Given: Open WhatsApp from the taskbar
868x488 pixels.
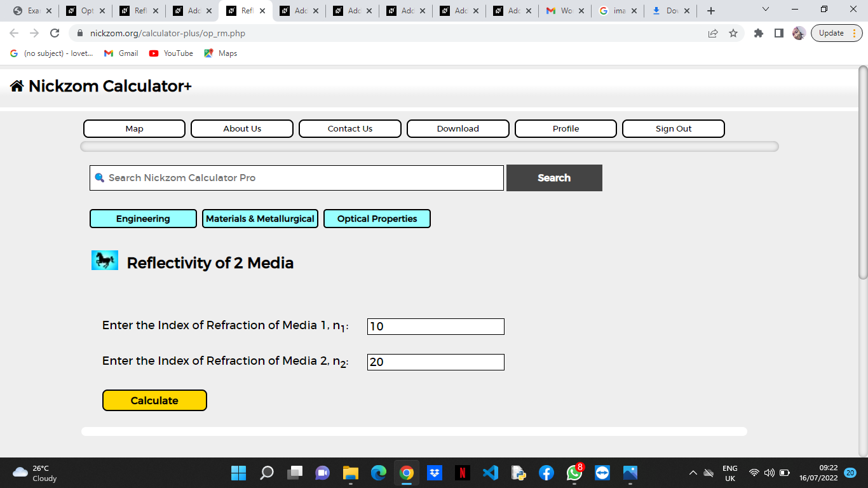Looking at the screenshot, I should pyautogui.click(x=574, y=473).
